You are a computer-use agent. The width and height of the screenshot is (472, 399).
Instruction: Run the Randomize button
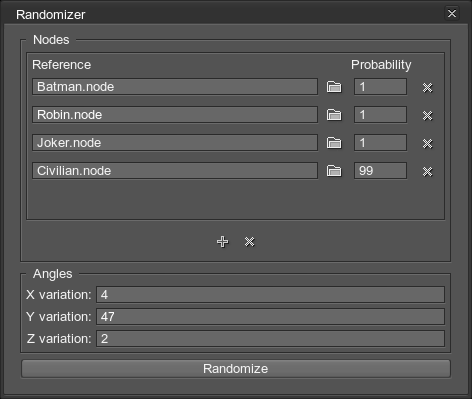pyautogui.click(x=236, y=369)
